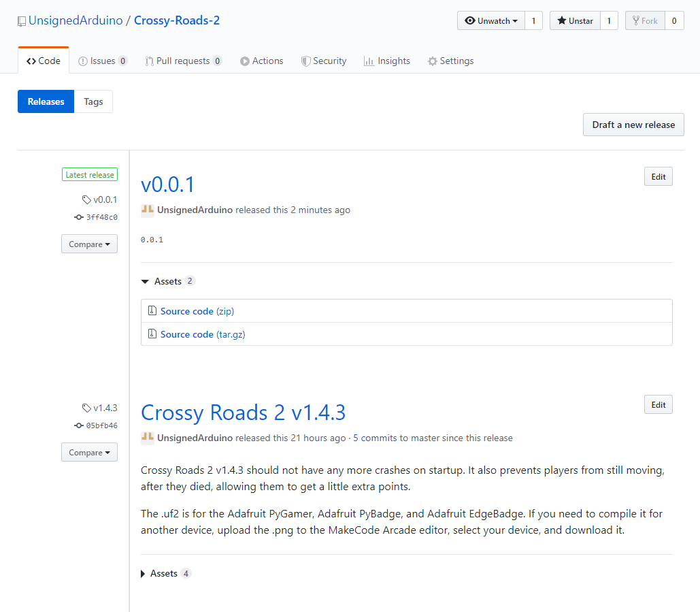Click the fork count showing 0
Viewport: 700px width, 612px height.
[674, 21]
